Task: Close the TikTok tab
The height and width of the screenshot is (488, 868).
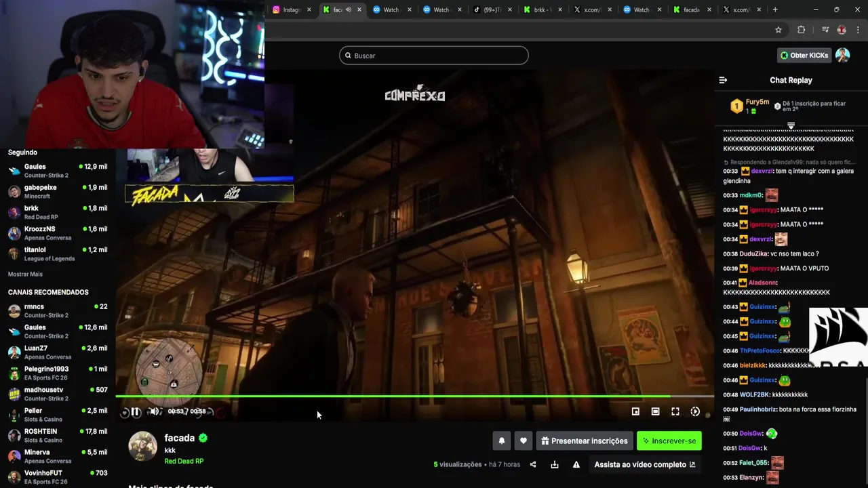Action: (511, 9)
